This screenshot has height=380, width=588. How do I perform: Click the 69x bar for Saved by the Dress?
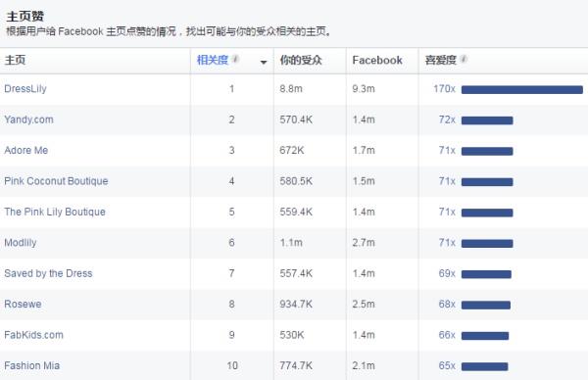pyautogui.click(x=486, y=274)
